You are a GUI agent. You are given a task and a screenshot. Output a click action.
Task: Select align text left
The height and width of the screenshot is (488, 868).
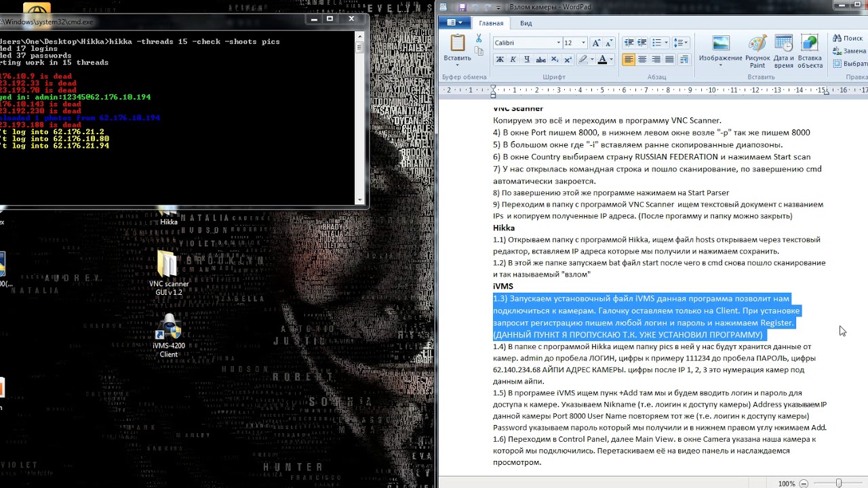(x=629, y=60)
